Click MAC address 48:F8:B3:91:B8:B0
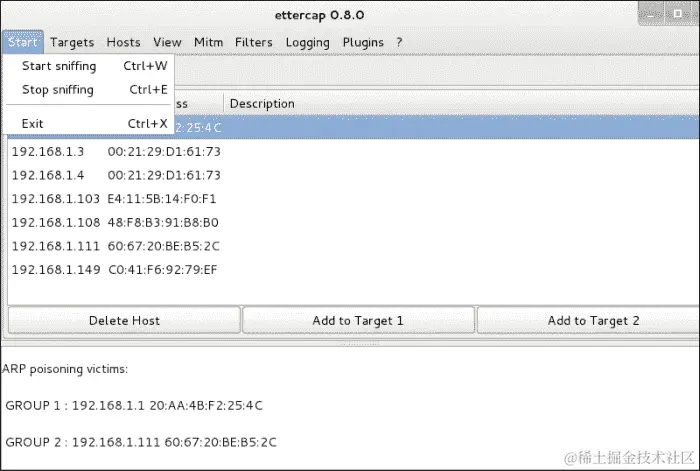The height and width of the screenshot is (471, 700). point(163,223)
